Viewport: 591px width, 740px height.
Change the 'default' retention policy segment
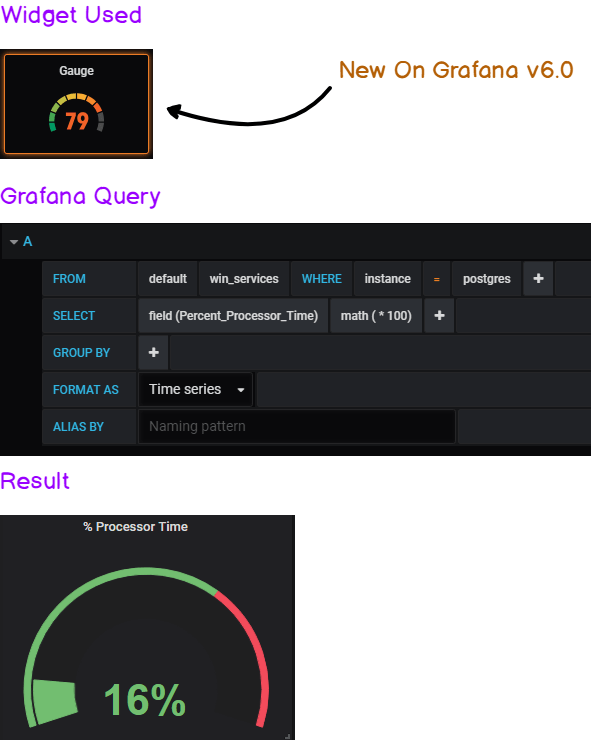tap(168, 278)
